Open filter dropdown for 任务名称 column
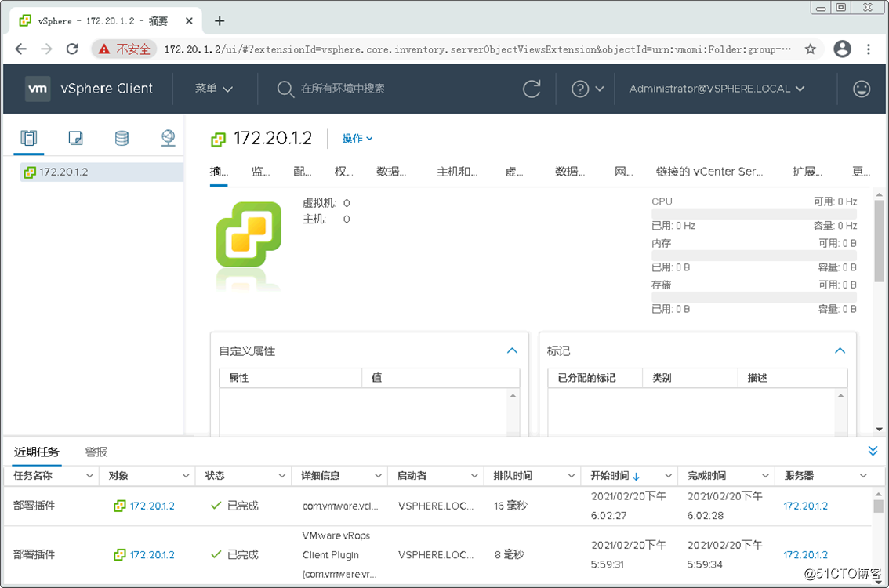Viewport: 889px width, 588px height. (x=89, y=476)
